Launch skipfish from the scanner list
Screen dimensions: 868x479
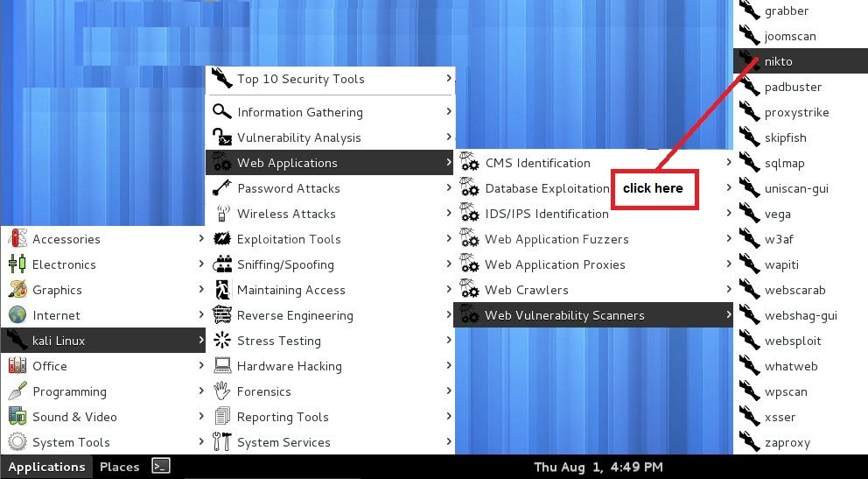801,137
